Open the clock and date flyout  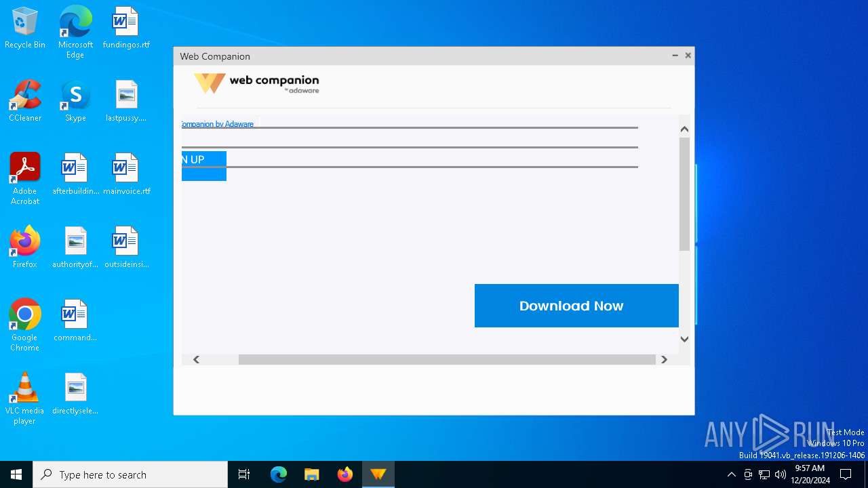tap(810, 474)
